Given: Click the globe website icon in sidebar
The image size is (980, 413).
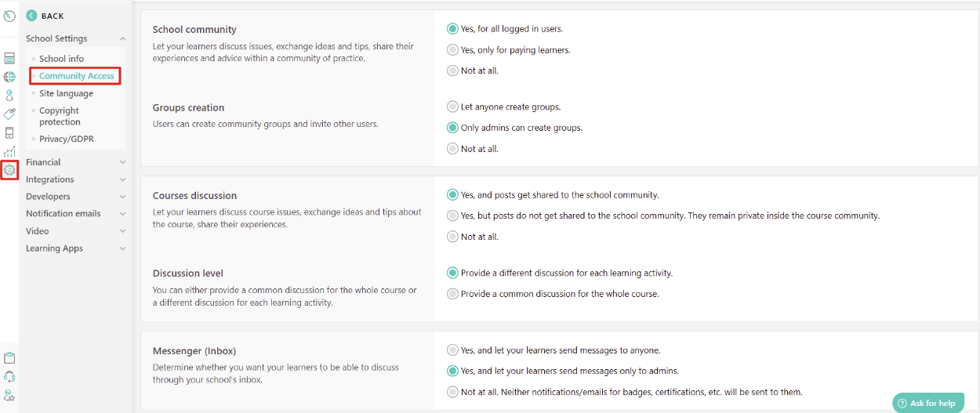Looking at the screenshot, I should (x=9, y=77).
